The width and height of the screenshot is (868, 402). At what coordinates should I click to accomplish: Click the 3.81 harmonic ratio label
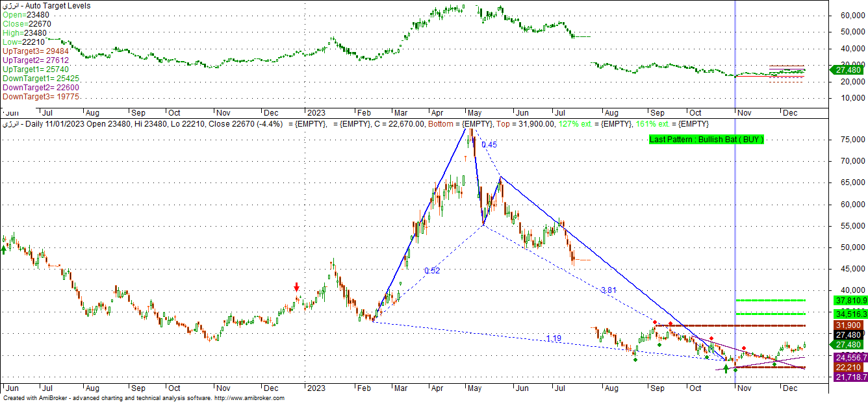(x=609, y=290)
